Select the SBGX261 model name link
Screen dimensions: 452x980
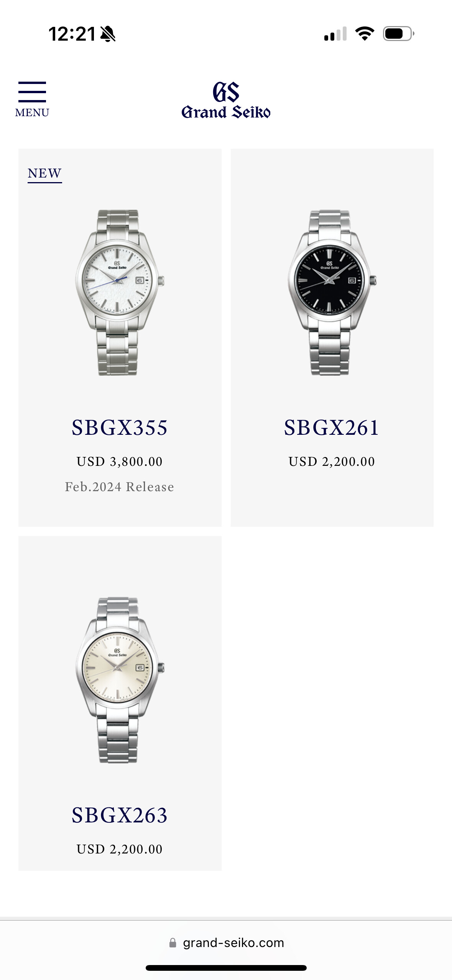click(x=332, y=428)
